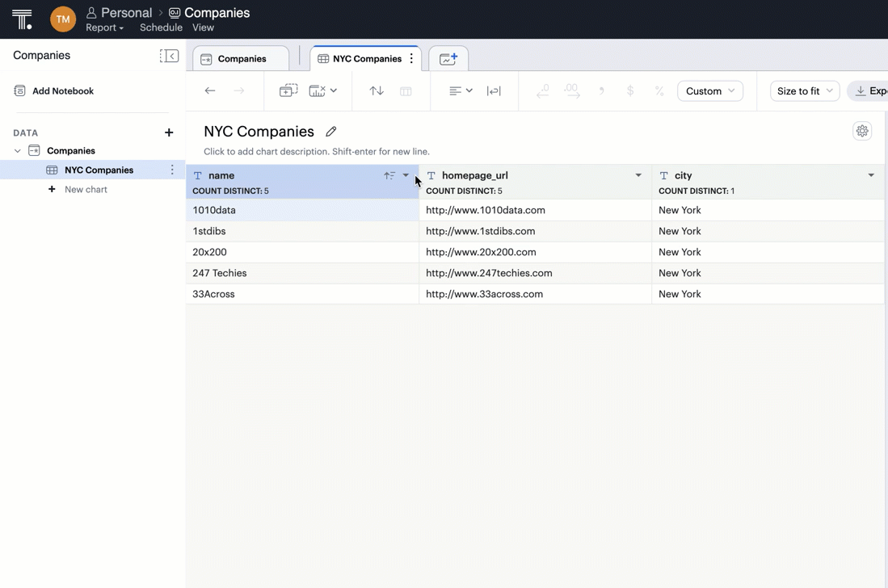Edit chart title with pencil icon
Screen dimensions: 888x588
tap(331, 132)
